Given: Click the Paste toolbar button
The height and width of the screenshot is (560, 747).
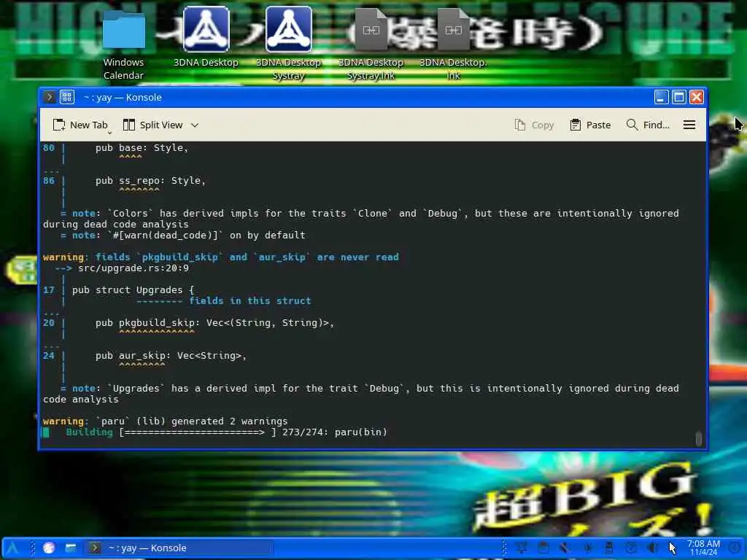Looking at the screenshot, I should click(x=589, y=125).
